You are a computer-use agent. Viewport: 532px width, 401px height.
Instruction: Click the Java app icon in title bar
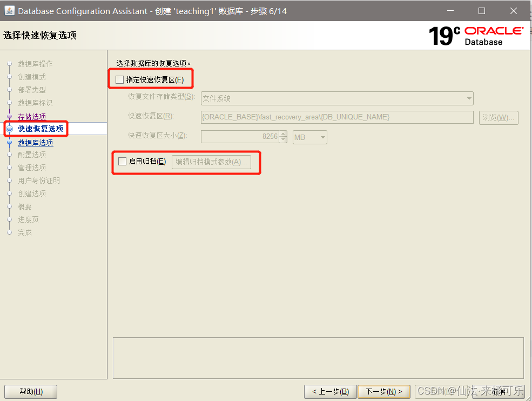9,10
